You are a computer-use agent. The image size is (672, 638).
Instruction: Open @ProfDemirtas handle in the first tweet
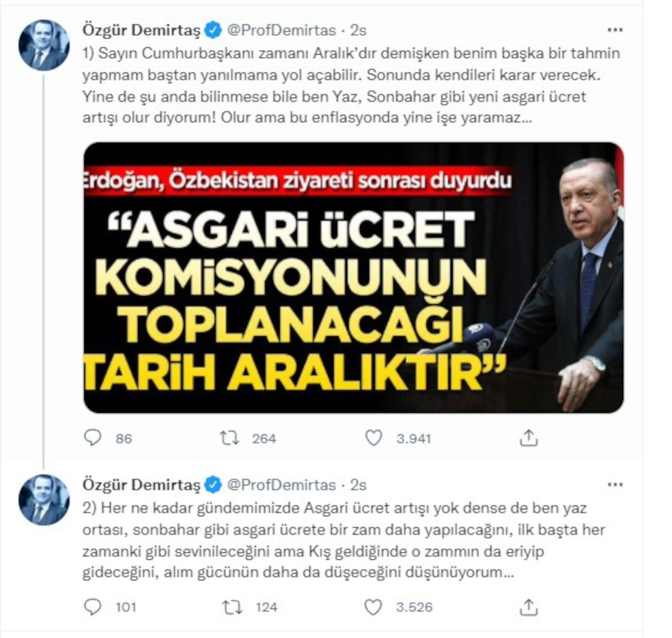pyautogui.click(x=281, y=30)
